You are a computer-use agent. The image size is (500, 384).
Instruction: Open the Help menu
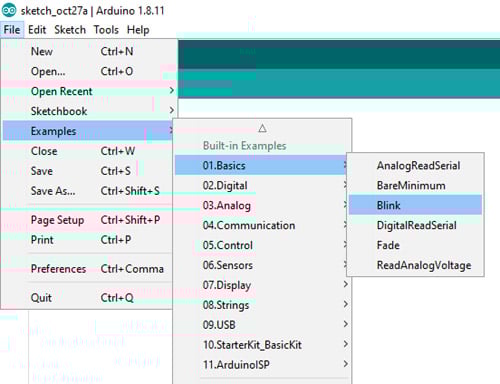pos(138,30)
